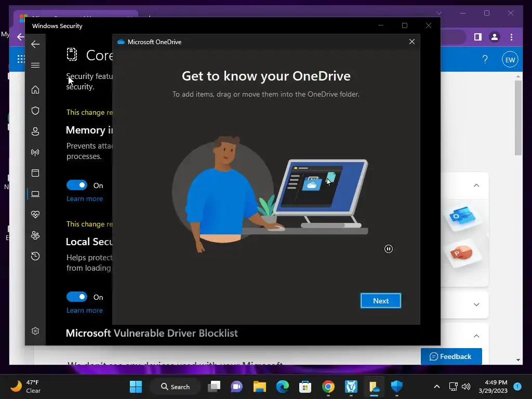Screen dimensions: 532x399
Task: Open Protection history clock icon
Action: 35,256
